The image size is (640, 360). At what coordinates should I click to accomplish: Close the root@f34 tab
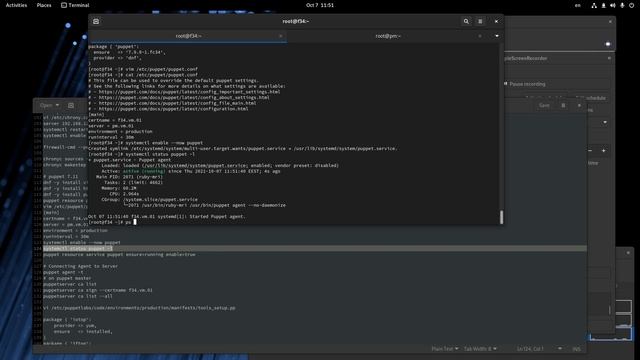point(280,36)
